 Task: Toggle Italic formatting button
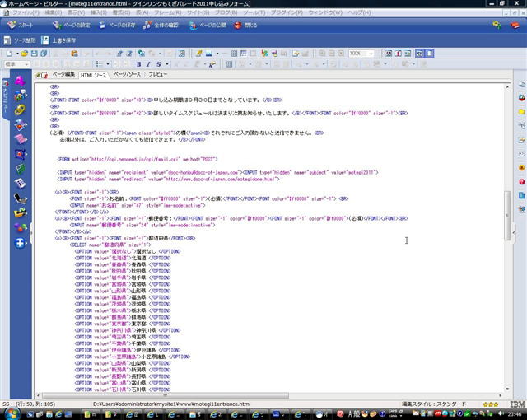[148, 63]
